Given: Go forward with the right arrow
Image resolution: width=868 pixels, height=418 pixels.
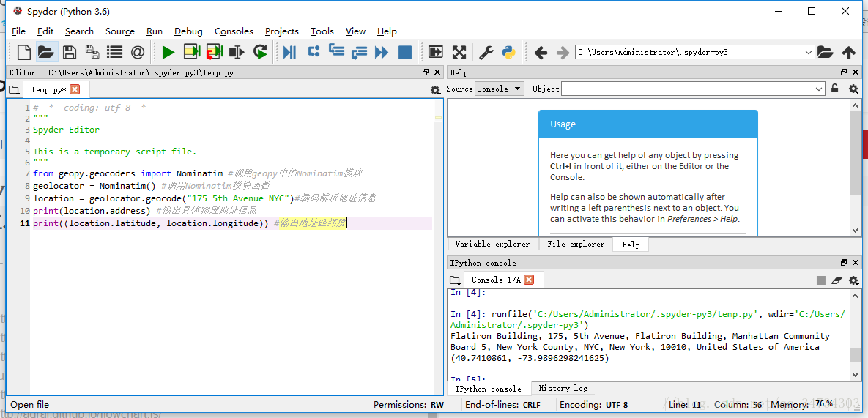Looking at the screenshot, I should coord(563,53).
